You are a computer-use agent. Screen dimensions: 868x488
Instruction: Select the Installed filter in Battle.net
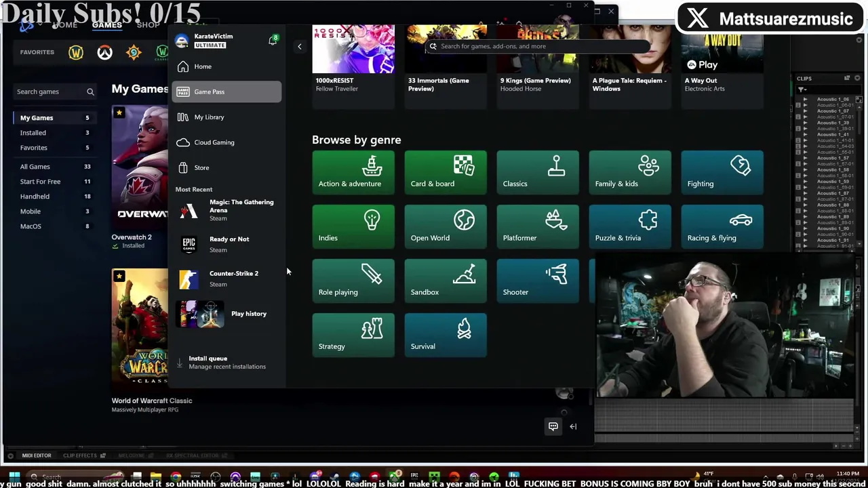coord(54,133)
